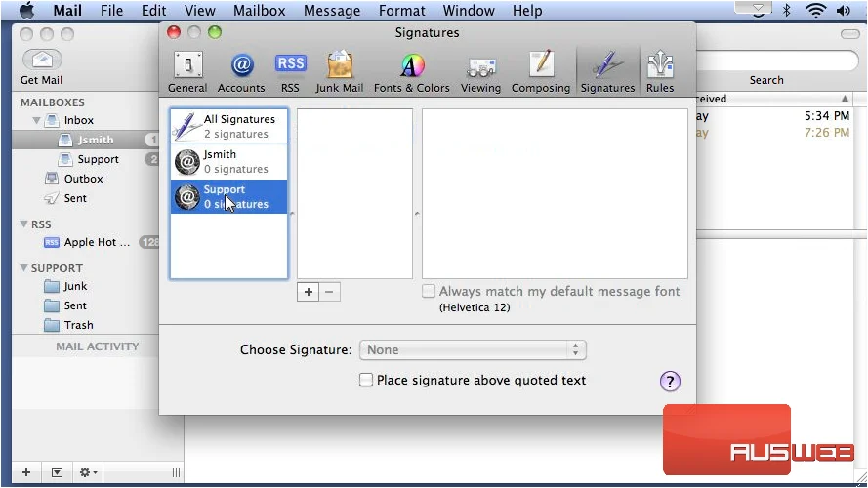Image resolution: width=868 pixels, height=488 pixels.
Task: Open the Outbox mailbox
Action: 83,179
